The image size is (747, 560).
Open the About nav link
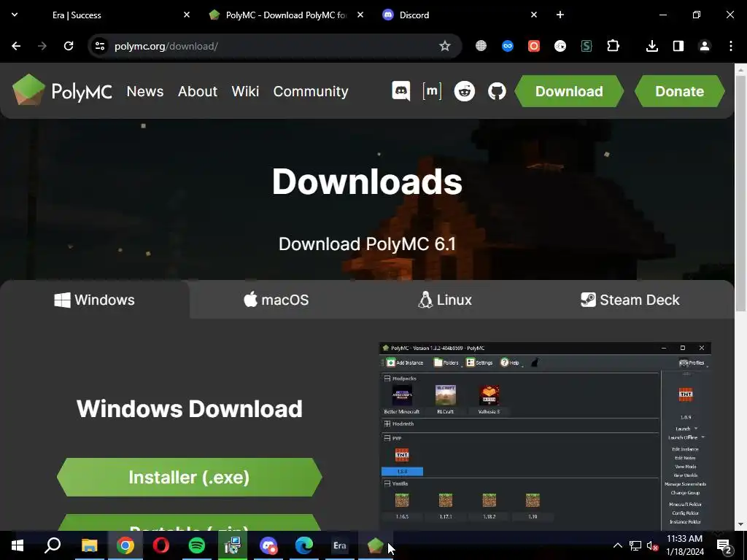197,91
